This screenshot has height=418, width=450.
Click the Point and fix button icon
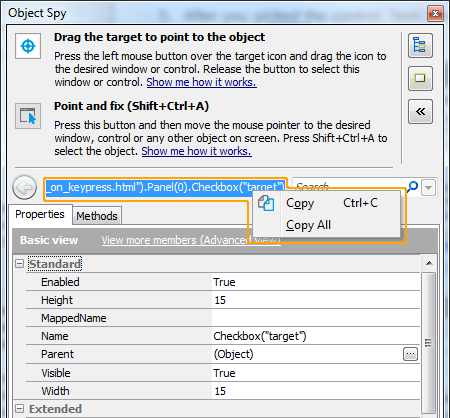tap(28, 116)
